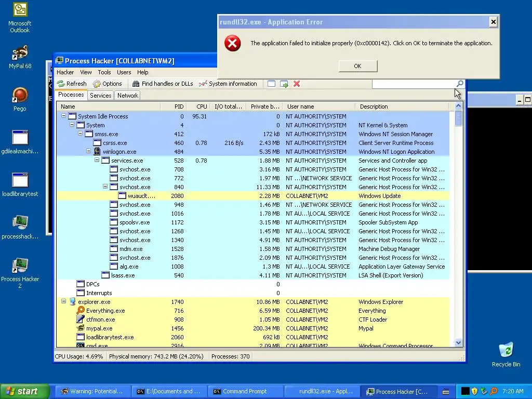This screenshot has width=532, height=399.
Task: Select the alg.exe process row
Action: [253, 267]
